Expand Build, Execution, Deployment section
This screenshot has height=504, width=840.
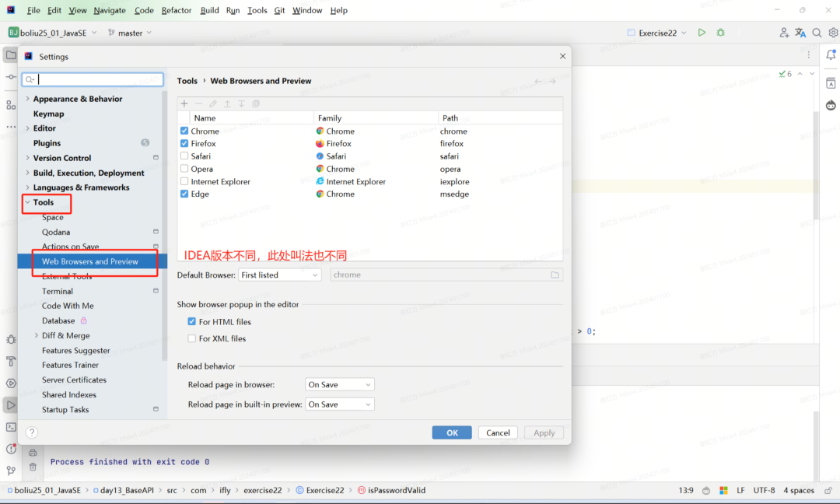27,173
